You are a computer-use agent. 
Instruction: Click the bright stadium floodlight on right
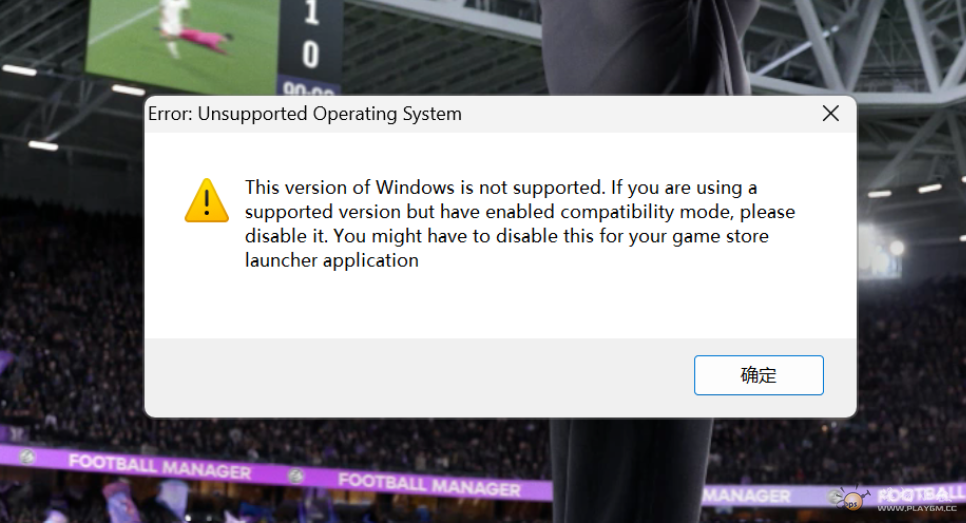click(x=896, y=248)
